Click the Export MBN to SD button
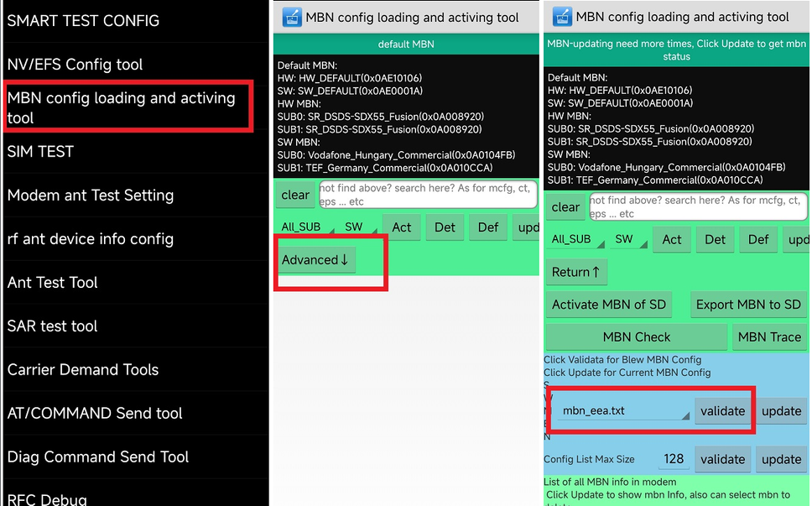The height and width of the screenshot is (506, 812). pos(748,305)
